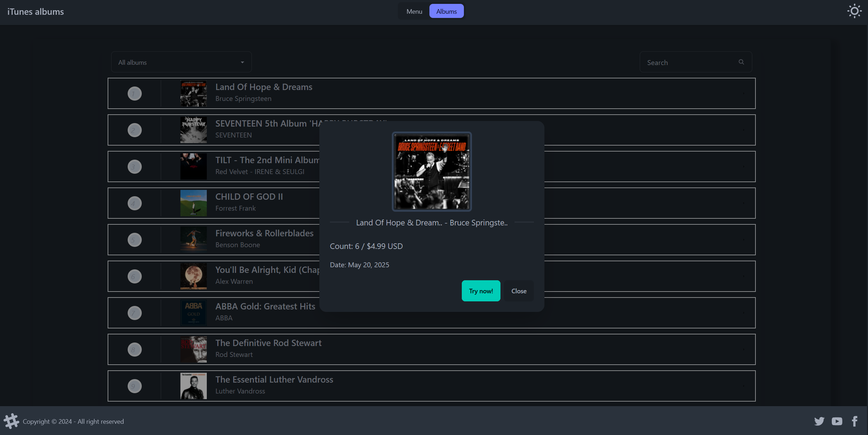
Task: Click the Essential Luther Vandross cover thumbnail
Action: click(x=193, y=386)
